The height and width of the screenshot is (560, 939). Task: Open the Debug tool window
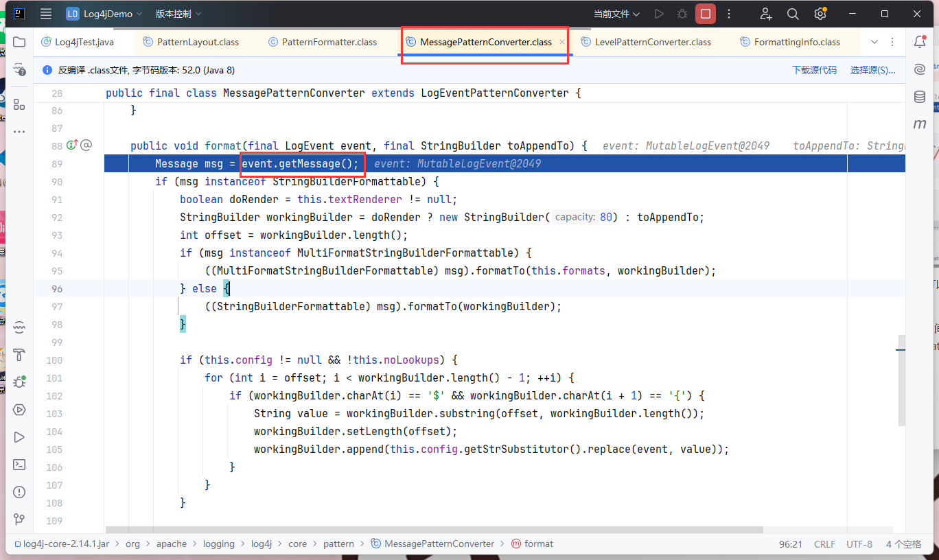[x=19, y=382]
